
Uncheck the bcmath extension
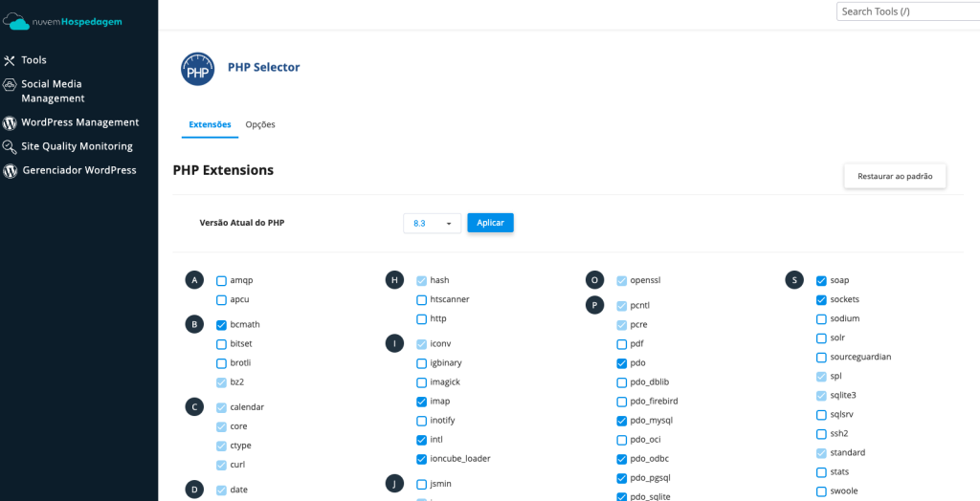pos(222,325)
